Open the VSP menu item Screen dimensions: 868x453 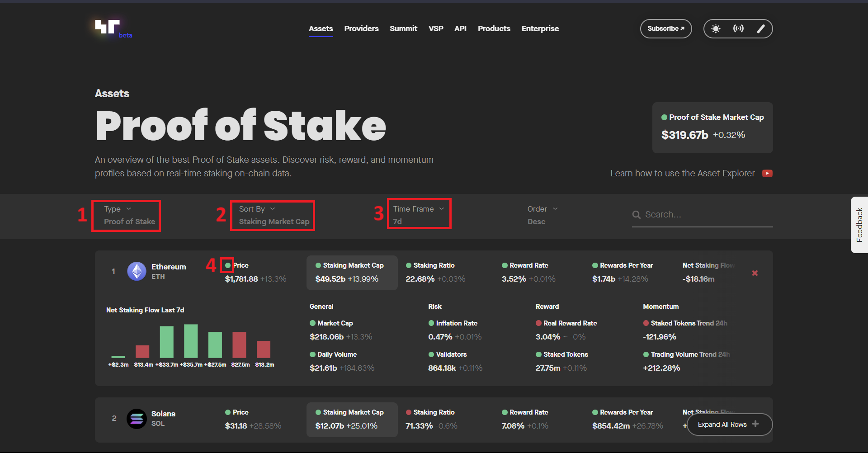click(436, 28)
